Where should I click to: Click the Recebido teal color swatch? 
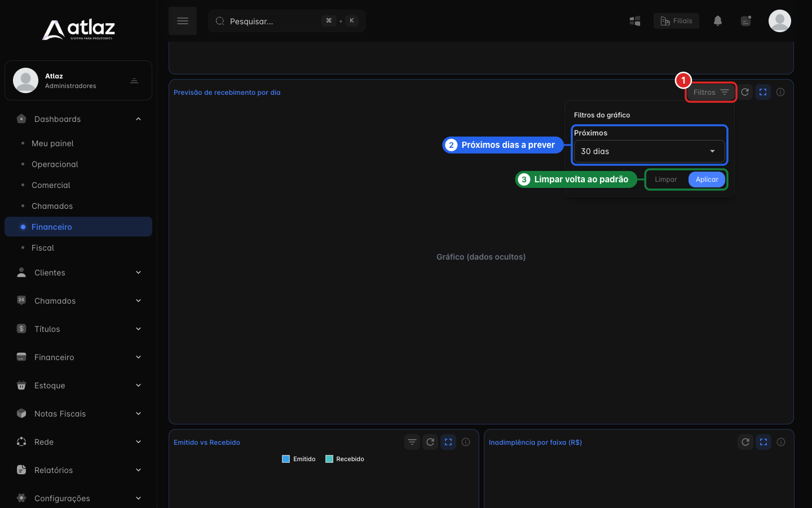point(329,459)
